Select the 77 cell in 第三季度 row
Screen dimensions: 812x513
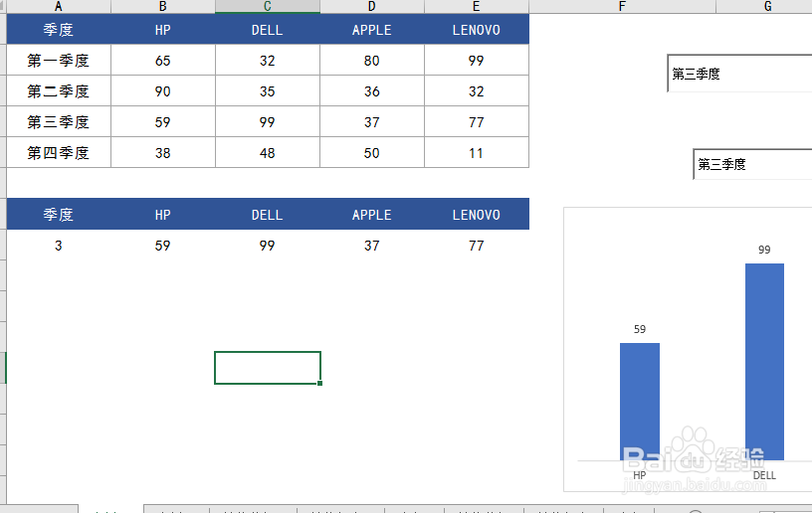(477, 122)
